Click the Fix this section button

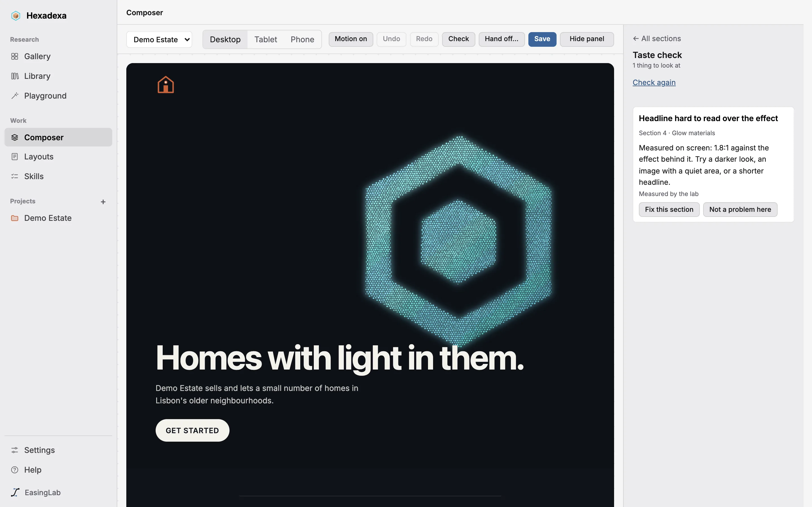[x=669, y=210]
